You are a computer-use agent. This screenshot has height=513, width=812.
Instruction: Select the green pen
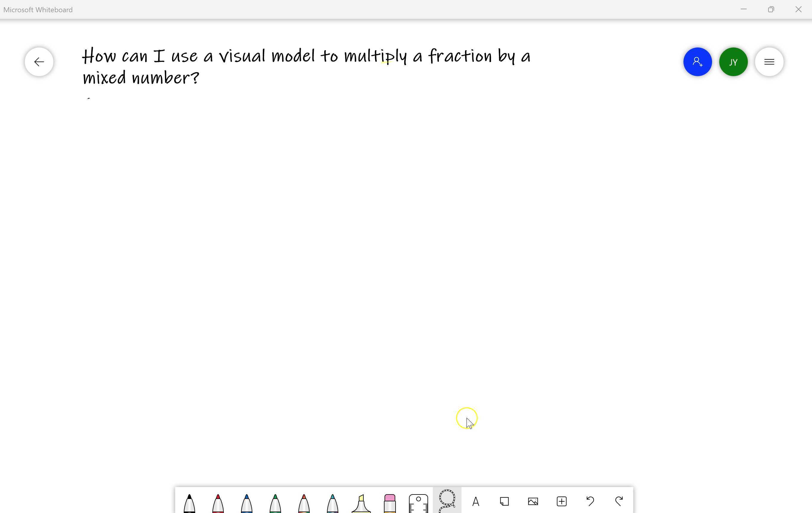(x=275, y=503)
